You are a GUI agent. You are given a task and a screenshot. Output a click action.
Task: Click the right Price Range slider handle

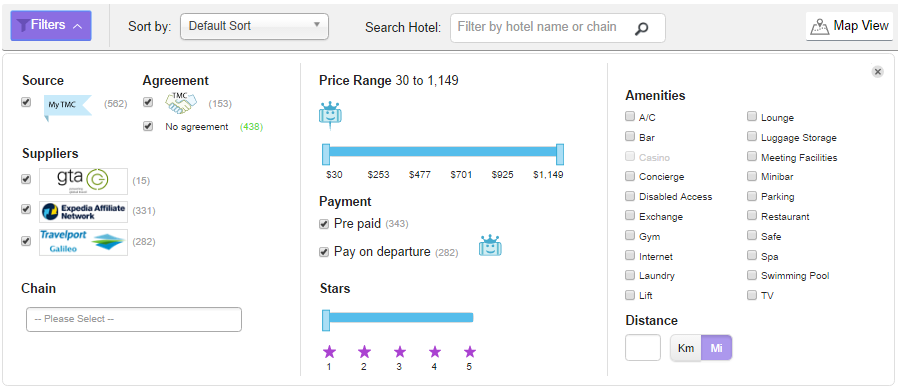click(x=560, y=155)
